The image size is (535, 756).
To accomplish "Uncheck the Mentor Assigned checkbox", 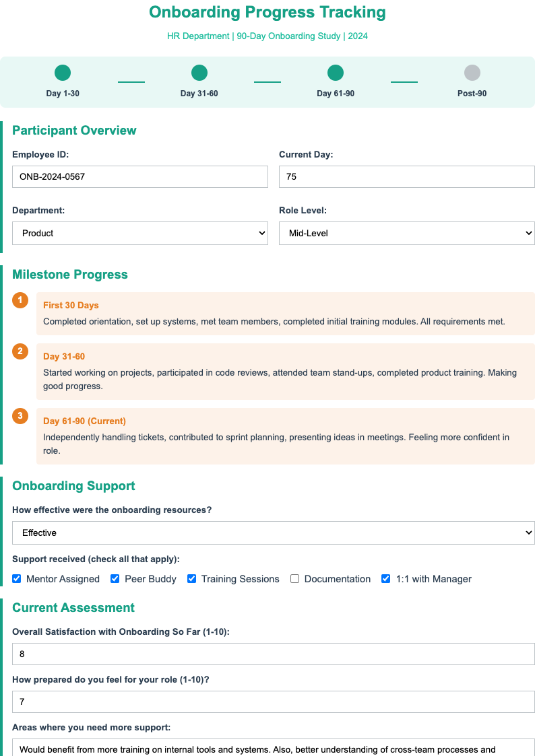I will [x=16, y=578].
